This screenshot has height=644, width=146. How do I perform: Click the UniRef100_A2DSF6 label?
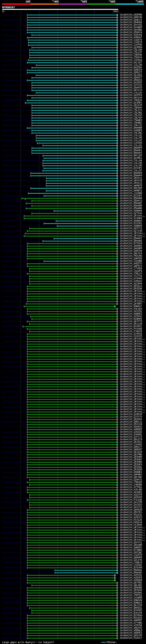131,578
